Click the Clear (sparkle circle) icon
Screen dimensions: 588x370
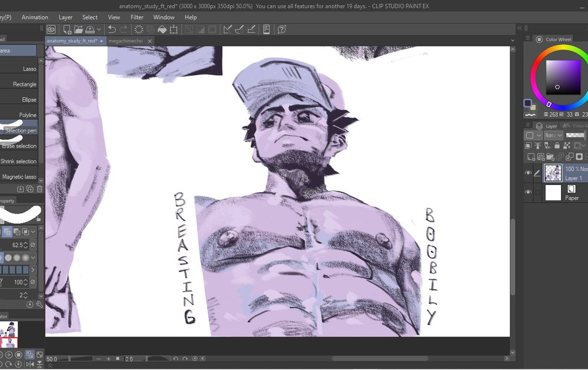click(139, 29)
